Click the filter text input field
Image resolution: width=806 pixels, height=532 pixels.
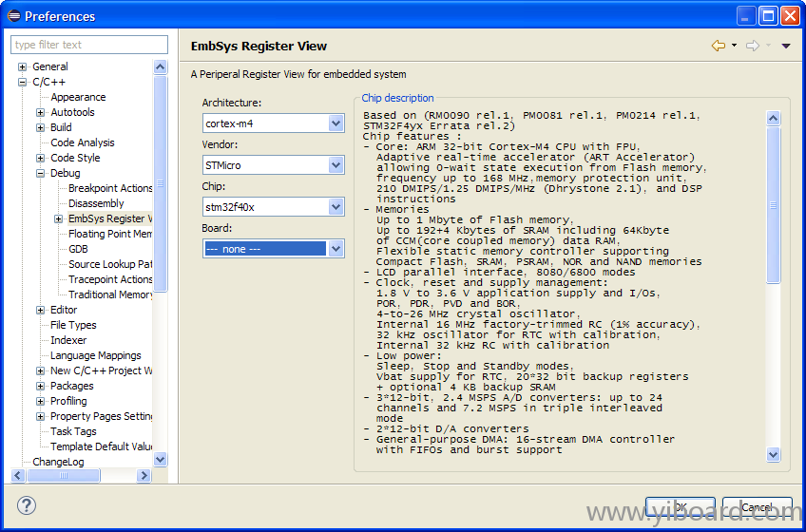tap(88, 45)
